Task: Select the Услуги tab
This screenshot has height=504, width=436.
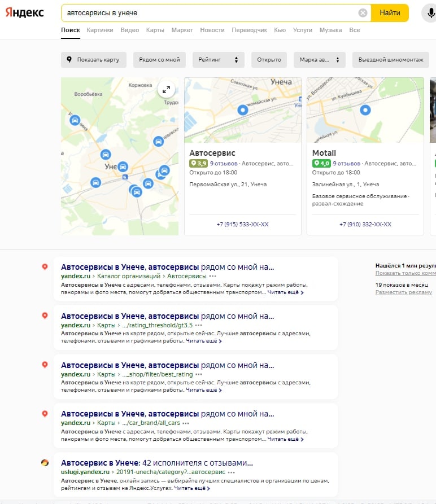Action: pyautogui.click(x=303, y=30)
